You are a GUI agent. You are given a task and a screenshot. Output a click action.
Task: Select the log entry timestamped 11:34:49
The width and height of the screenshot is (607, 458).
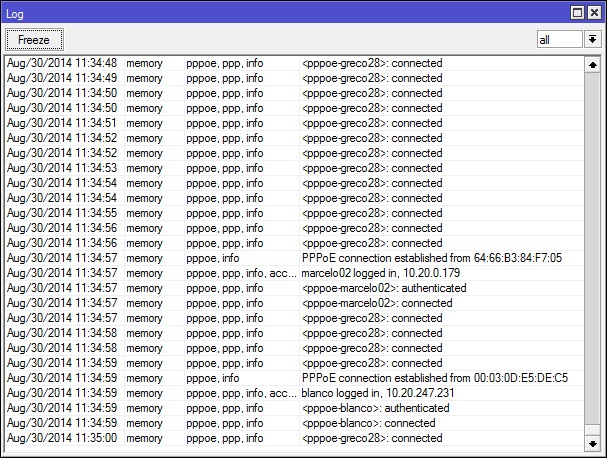click(295, 78)
